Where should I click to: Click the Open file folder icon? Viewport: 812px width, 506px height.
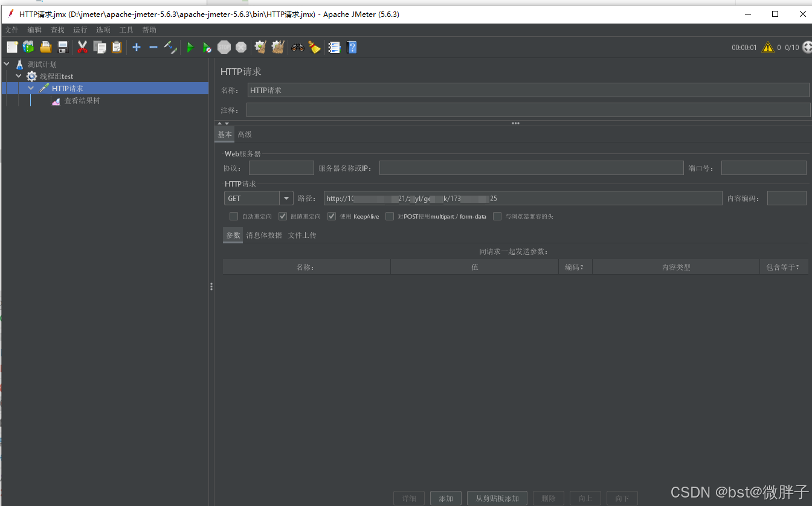[x=45, y=47]
